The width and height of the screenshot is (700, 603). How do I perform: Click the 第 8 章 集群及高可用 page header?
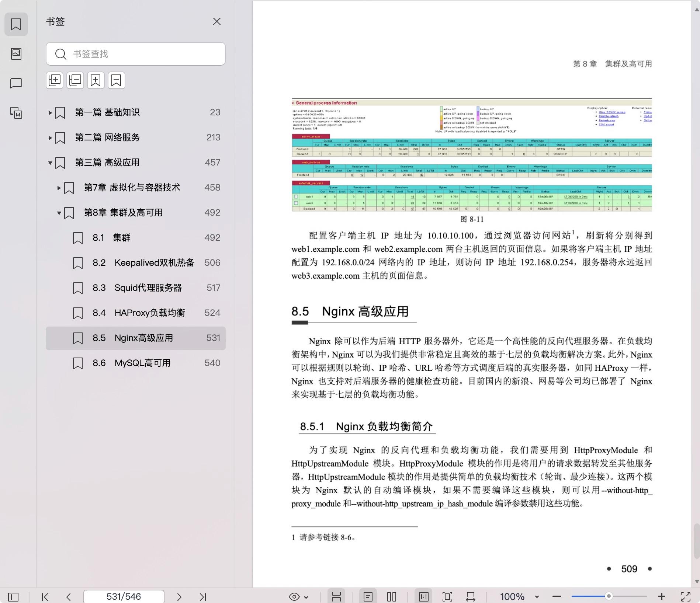pyautogui.click(x=612, y=64)
